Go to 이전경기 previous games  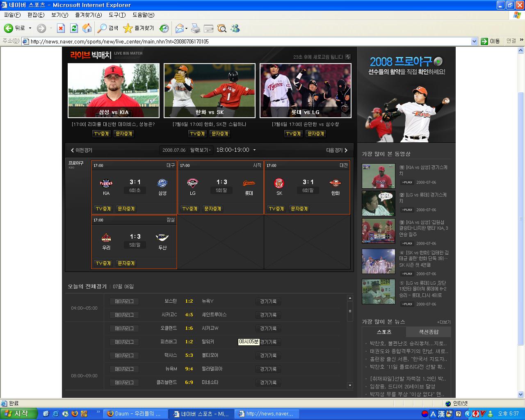pos(82,151)
